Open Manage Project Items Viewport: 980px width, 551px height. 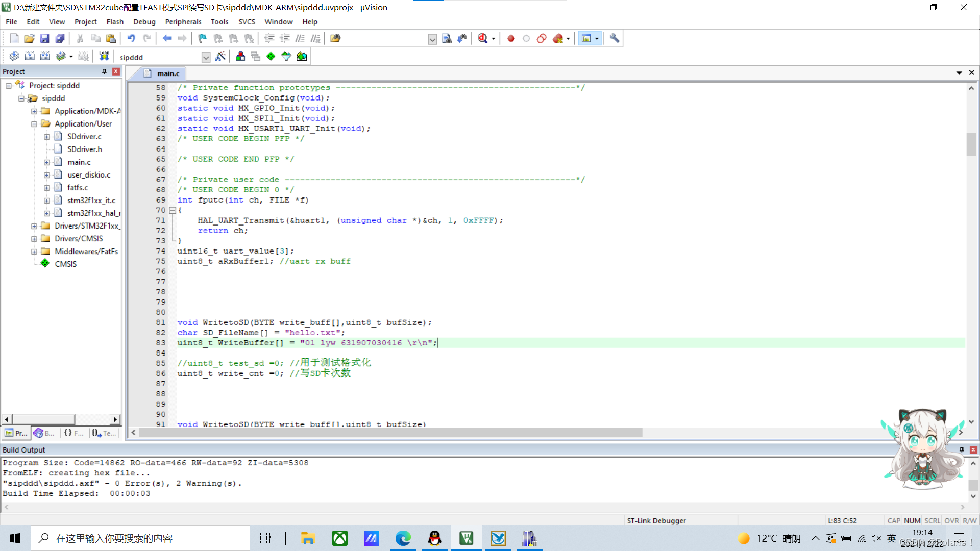pyautogui.click(x=240, y=56)
